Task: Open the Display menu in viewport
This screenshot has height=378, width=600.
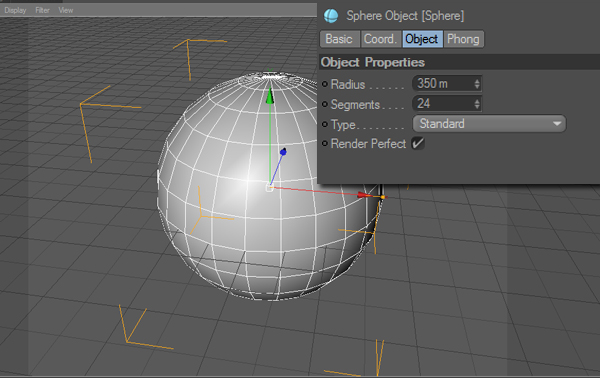Action: point(15,10)
